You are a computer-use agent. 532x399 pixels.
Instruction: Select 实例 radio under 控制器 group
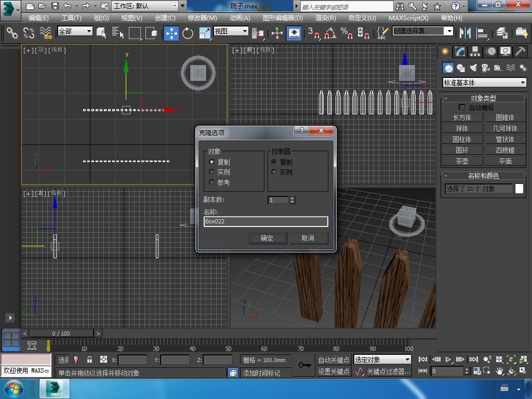[274, 172]
